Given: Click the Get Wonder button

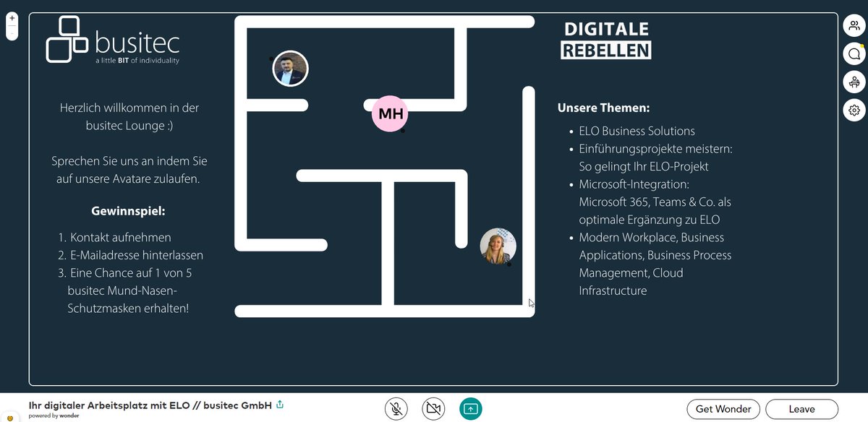Looking at the screenshot, I should point(723,409).
